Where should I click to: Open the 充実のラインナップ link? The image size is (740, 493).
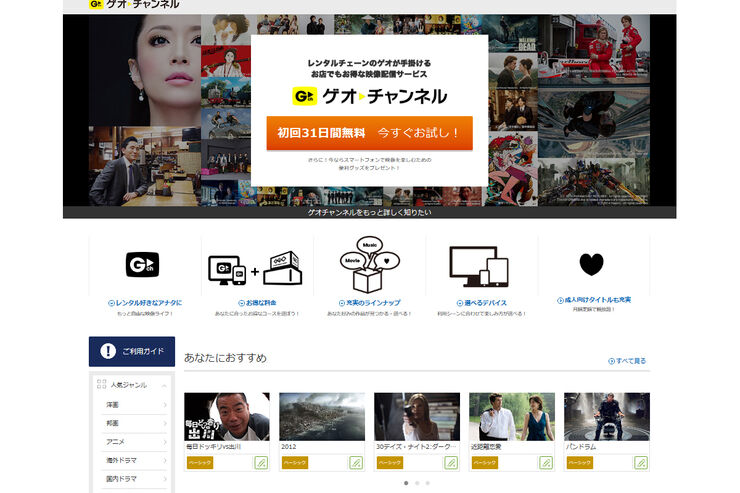coord(373,303)
